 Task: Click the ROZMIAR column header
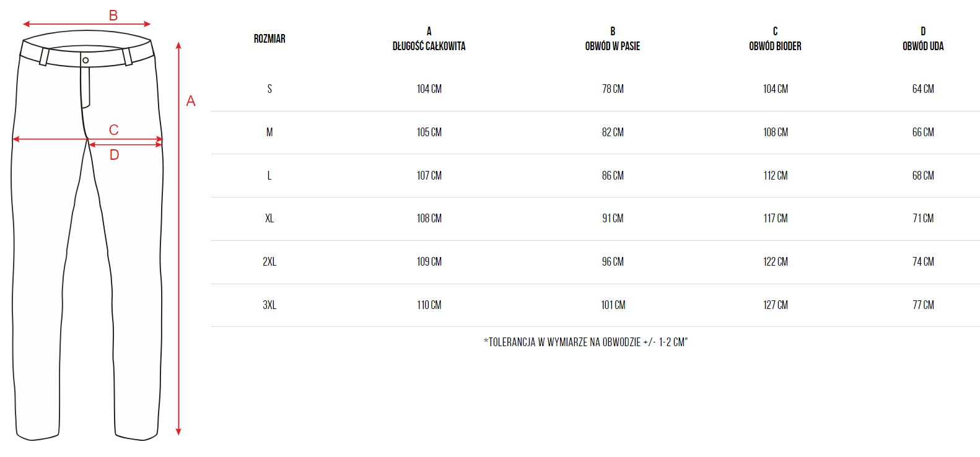269,38
